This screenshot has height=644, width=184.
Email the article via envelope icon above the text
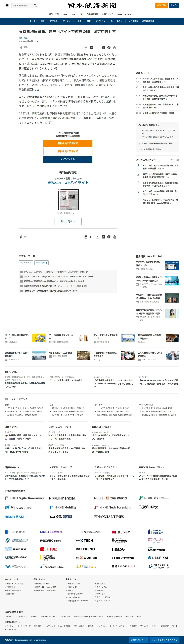coord(92,47)
